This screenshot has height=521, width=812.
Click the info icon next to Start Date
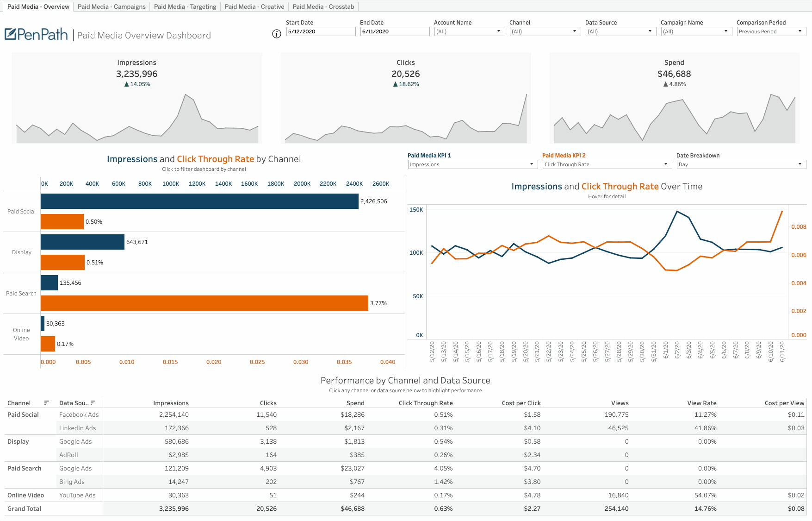click(276, 34)
